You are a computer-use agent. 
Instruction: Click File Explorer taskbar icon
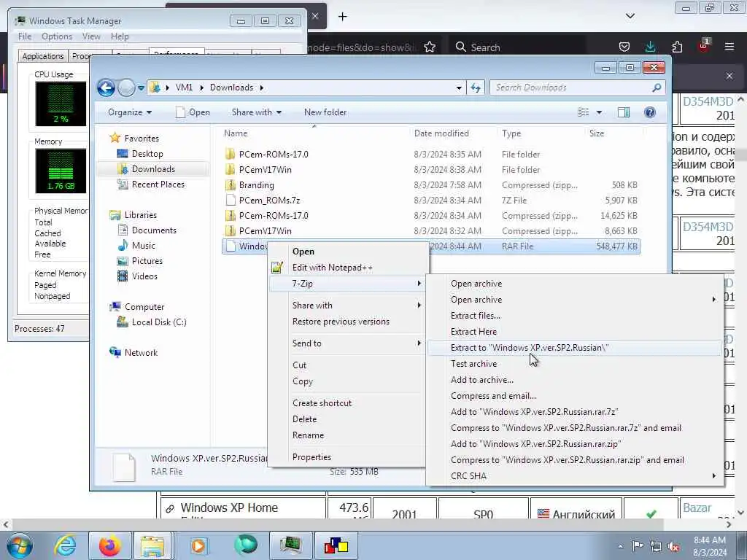tap(152, 545)
